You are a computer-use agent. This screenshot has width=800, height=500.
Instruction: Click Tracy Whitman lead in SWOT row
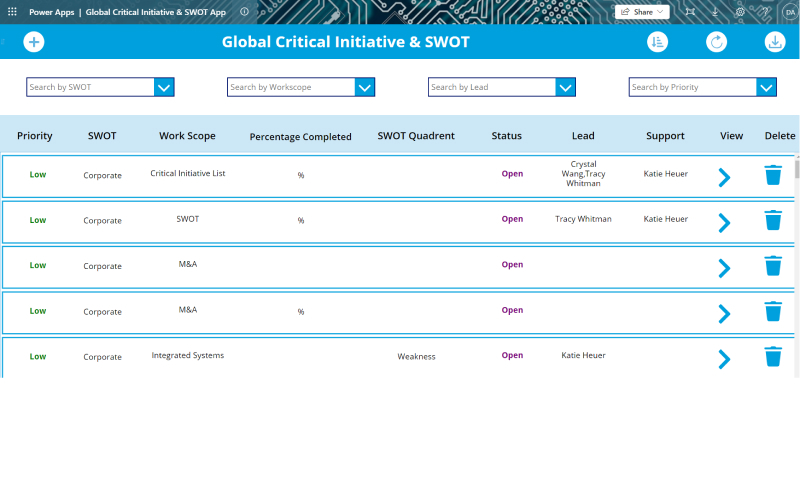click(583, 219)
